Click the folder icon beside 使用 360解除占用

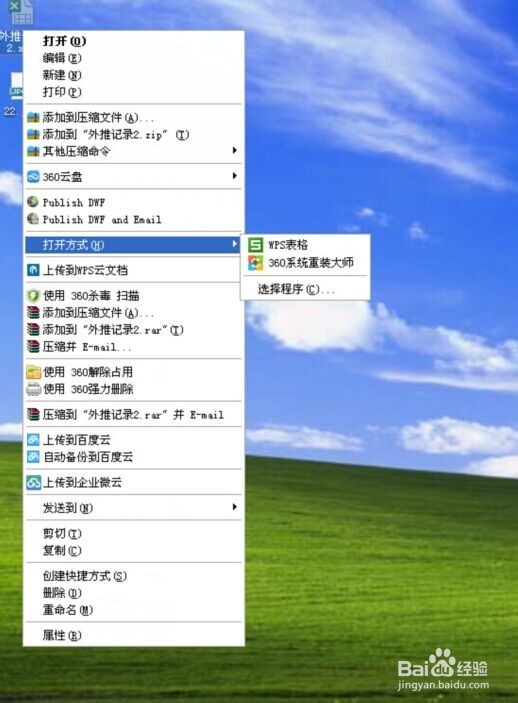click(34, 372)
